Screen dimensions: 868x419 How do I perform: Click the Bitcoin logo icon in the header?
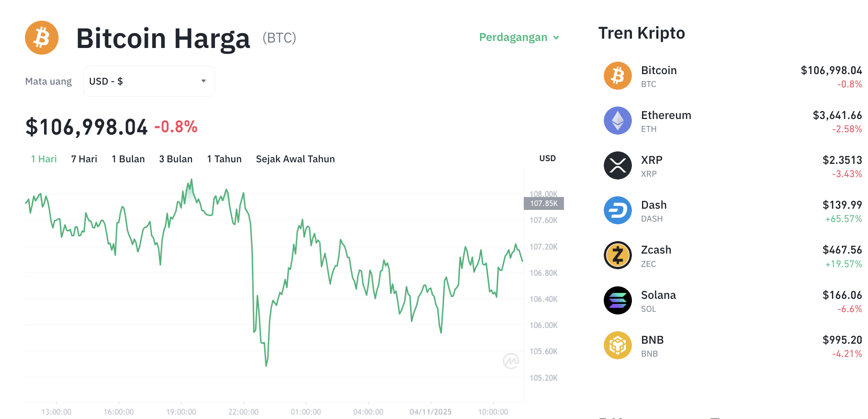coord(41,37)
